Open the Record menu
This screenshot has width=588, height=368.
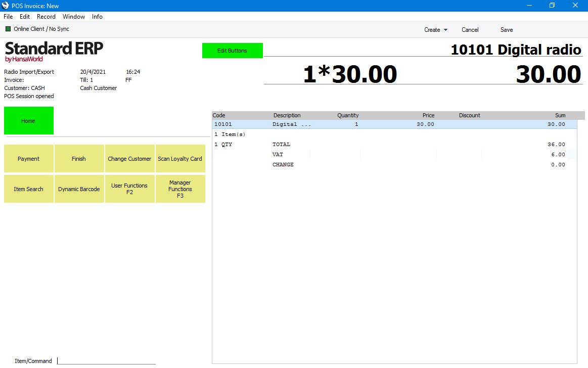(46, 17)
